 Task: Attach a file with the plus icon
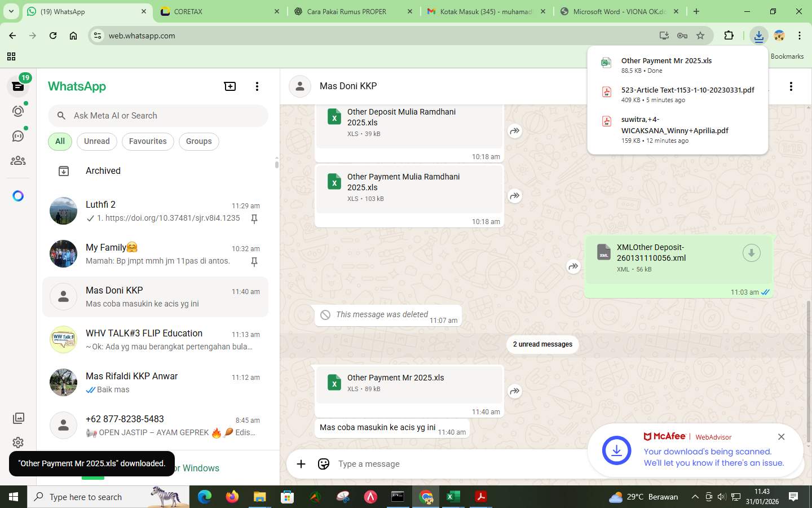(x=301, y=463)
